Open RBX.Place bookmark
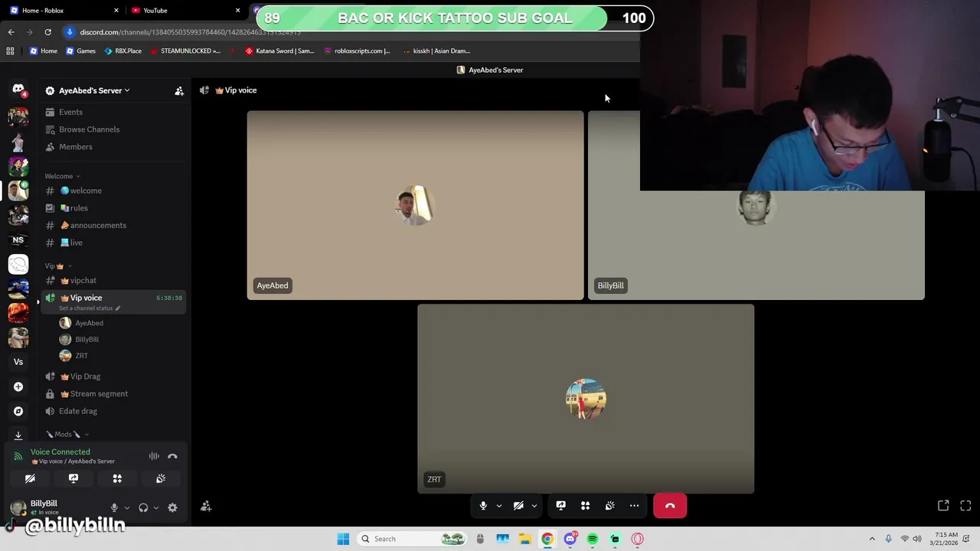This screenshot has height=551, width=980. pos(122,51)
